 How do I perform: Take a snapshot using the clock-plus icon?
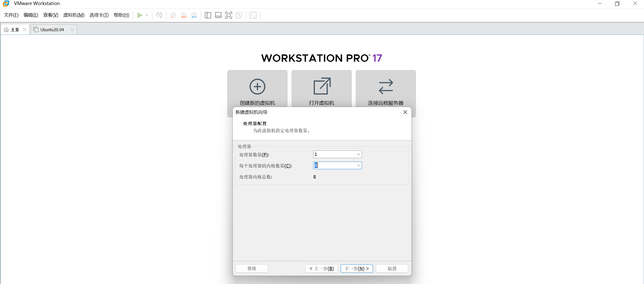point(173,15)
